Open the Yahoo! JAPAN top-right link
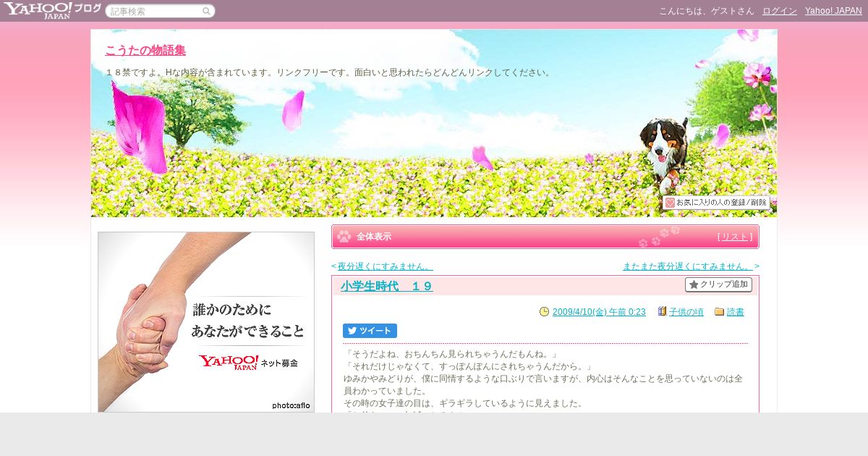This screenshot has width=868, height=456. 833,11
